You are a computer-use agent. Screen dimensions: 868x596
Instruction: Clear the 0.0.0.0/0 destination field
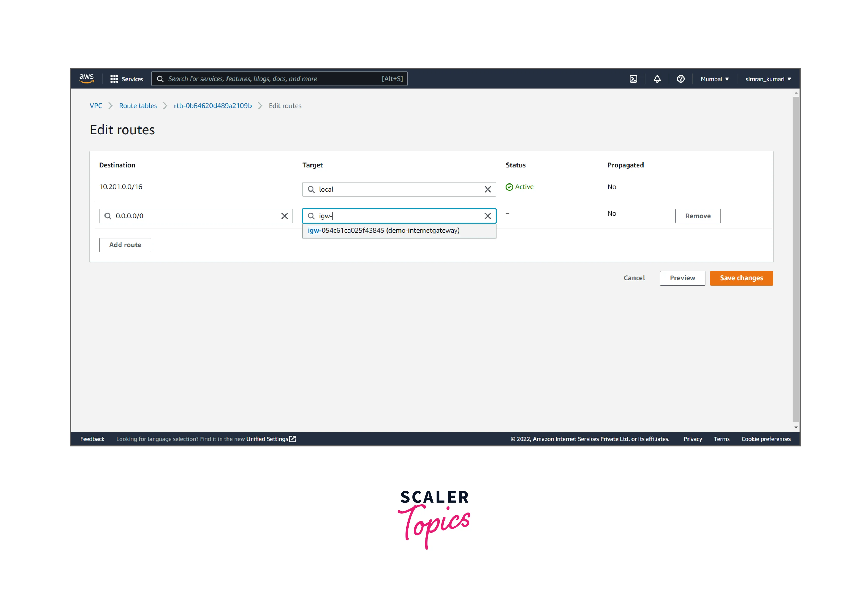[x=284, y=216]
